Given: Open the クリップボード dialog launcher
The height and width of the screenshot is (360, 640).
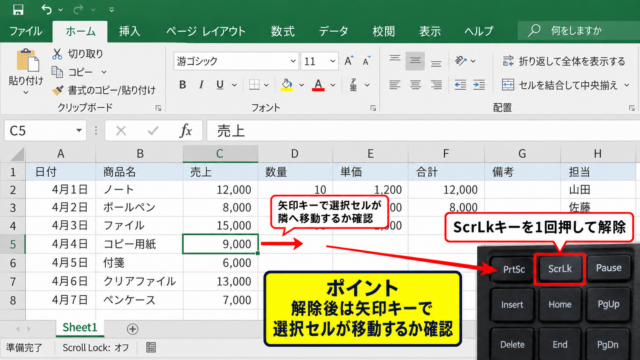Looking at the screenshot, I should [x=158, y=108].
